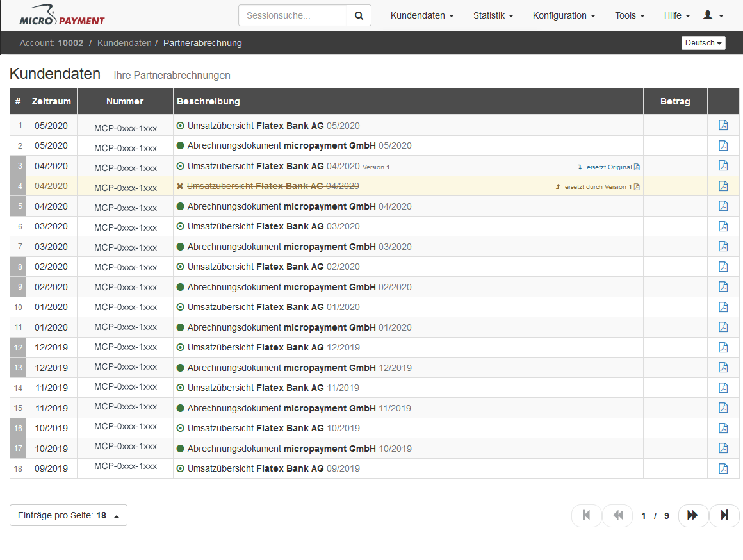Go to the previous page of results

[x=617, y=515]
